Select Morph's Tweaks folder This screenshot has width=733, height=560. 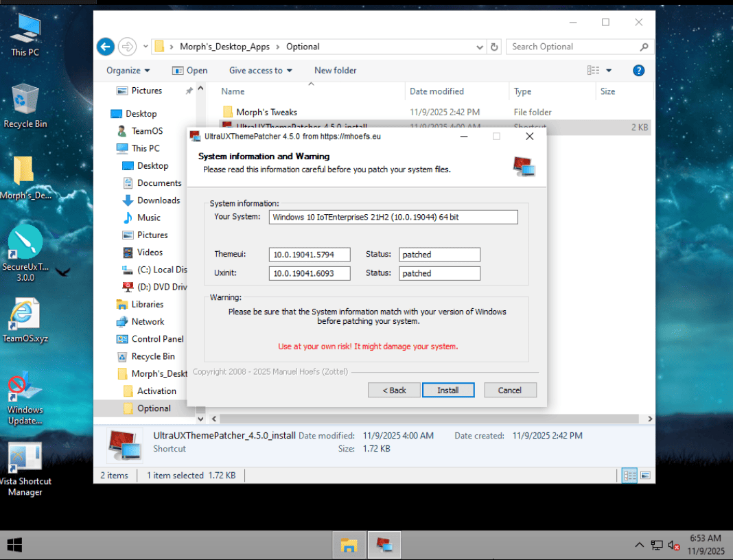266,112
